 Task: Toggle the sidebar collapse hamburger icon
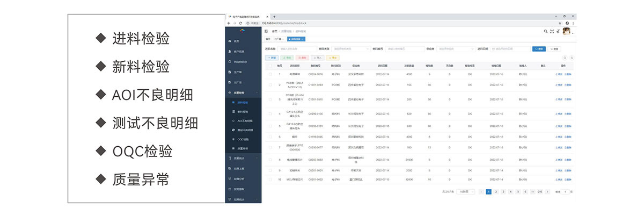(267, 31)
